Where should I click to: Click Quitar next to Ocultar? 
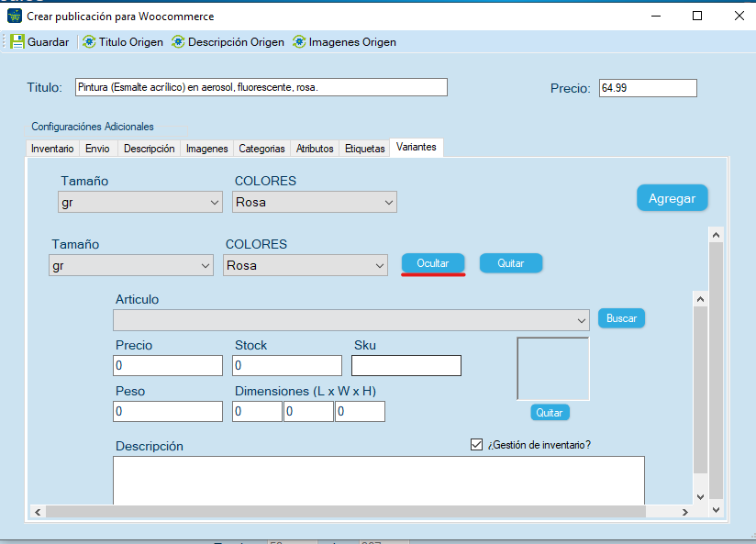tap(511, 263)
